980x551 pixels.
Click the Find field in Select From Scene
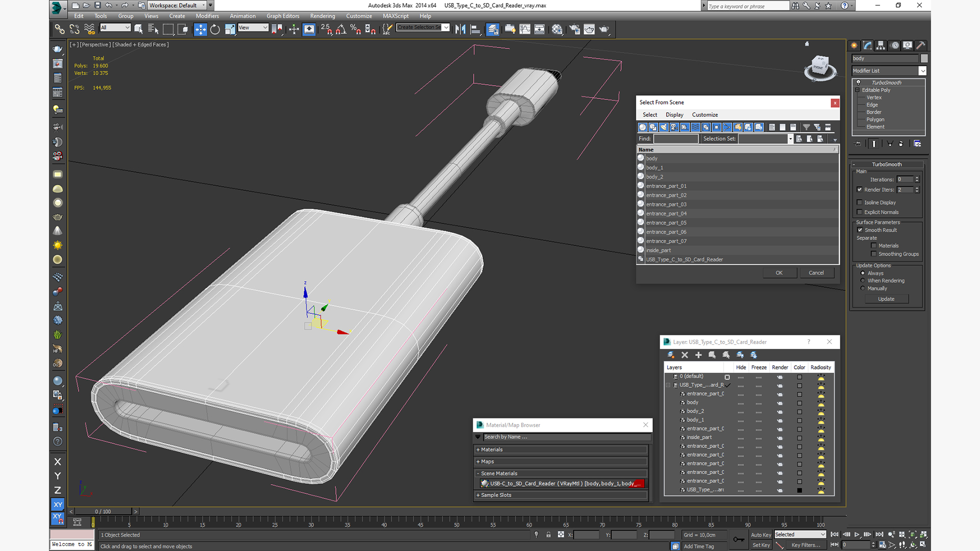676,139
